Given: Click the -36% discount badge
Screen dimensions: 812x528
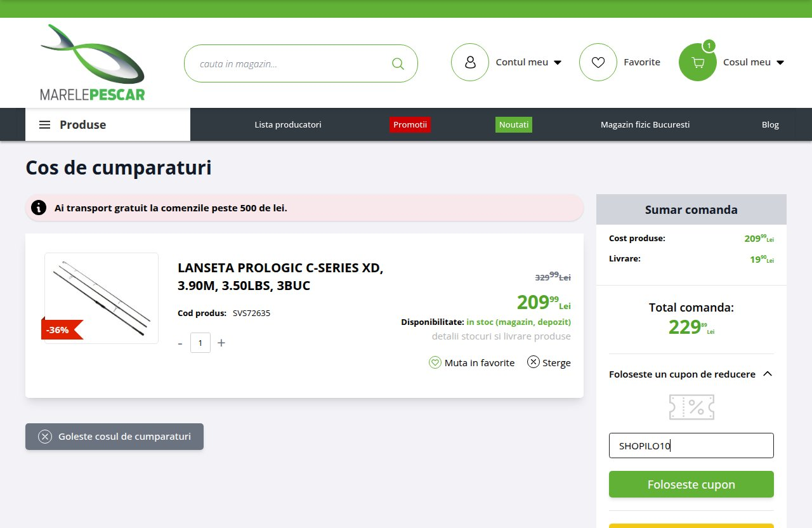Looking at the screenshot, I should (x=62, y=330).
